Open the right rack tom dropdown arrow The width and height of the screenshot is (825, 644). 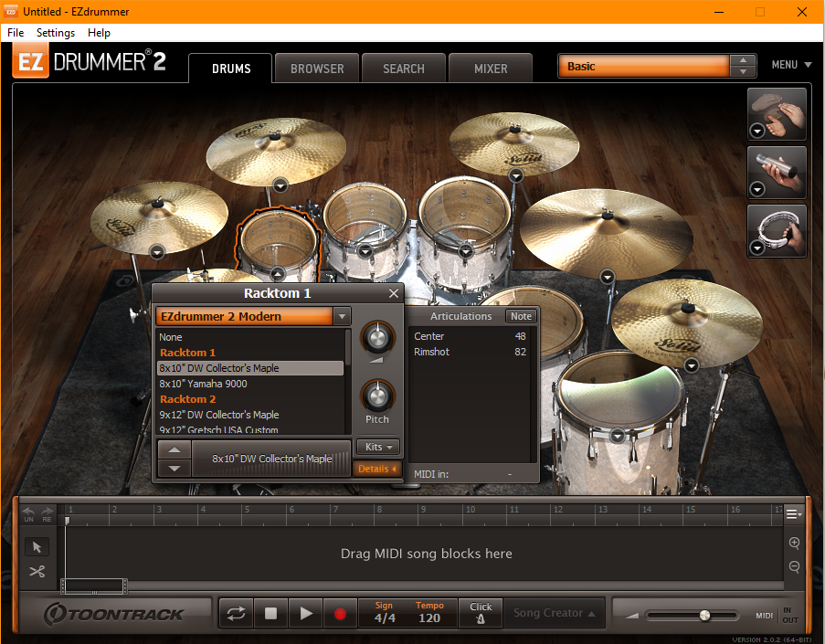465,252
